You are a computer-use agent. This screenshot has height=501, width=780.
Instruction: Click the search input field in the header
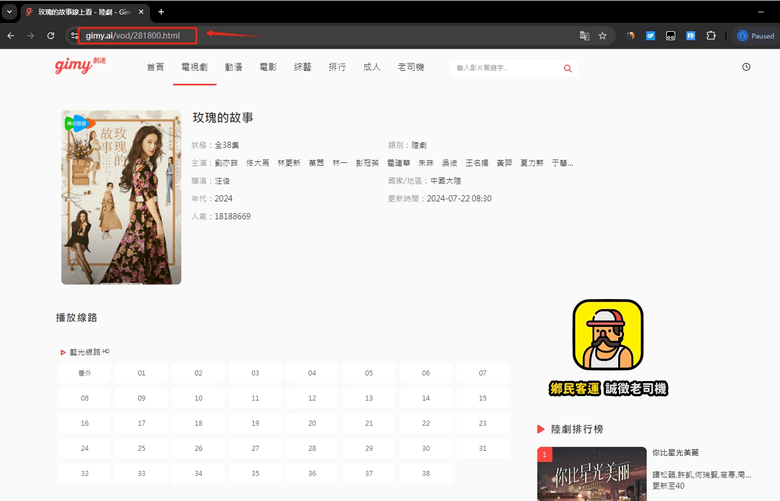pyautogui.click(x=505, y=68)
